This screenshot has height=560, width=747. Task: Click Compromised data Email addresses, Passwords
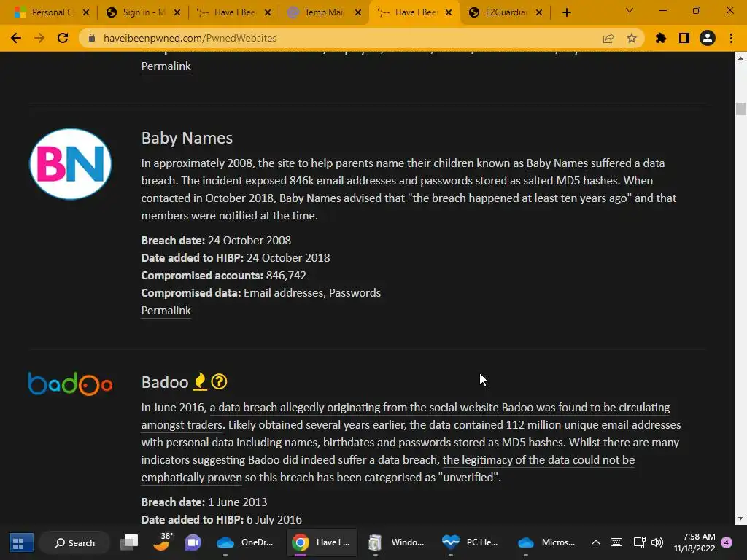point(261,293)
